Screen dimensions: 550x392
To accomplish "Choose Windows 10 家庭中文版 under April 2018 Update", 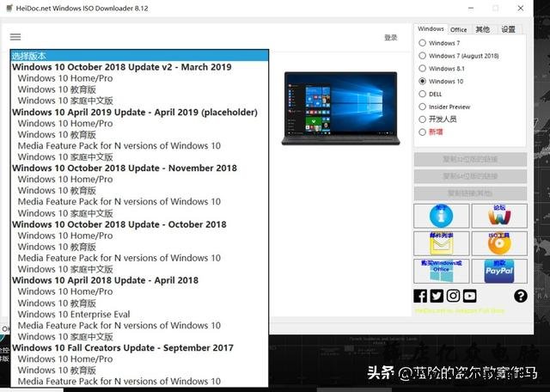I will click(x=139, y=336).
